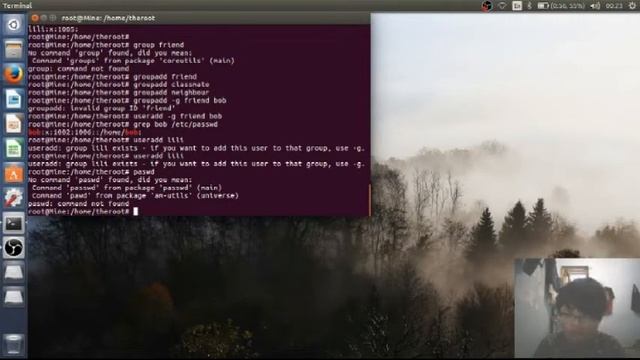
Task: Open the sound volume indicator
Action: click(x=595, y=6)
